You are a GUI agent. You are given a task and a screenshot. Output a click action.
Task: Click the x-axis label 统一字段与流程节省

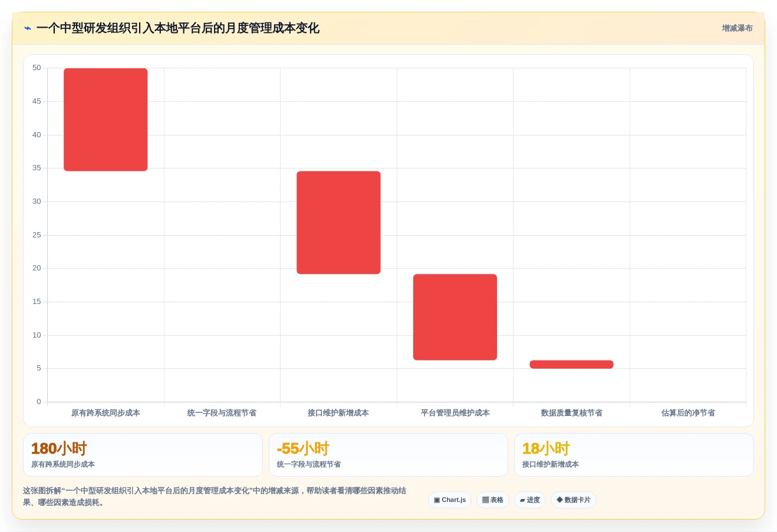point(222,413)
